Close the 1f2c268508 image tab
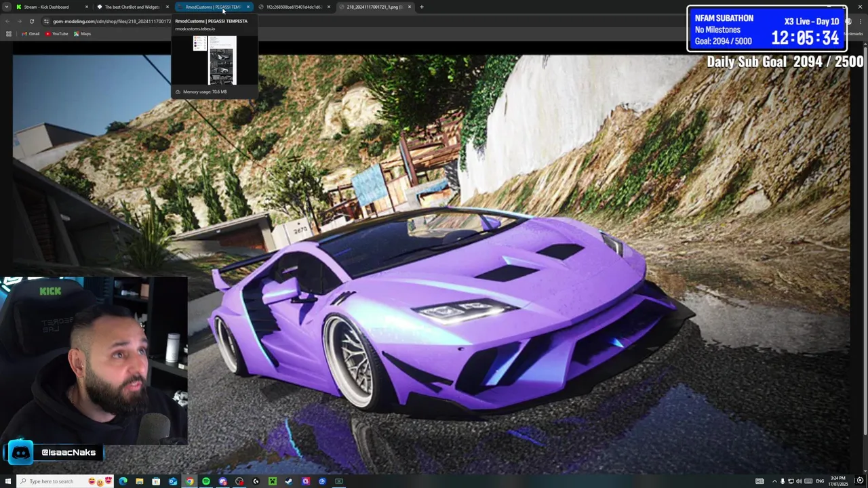The height and width of the screenshot is (488, 868). 328,7
